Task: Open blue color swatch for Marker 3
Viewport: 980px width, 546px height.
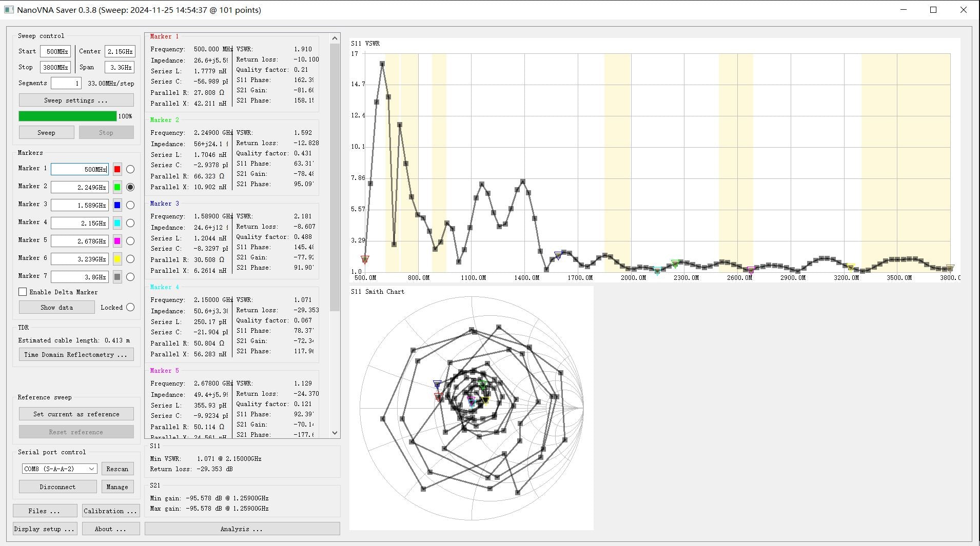Action: (x=117, y=205)
